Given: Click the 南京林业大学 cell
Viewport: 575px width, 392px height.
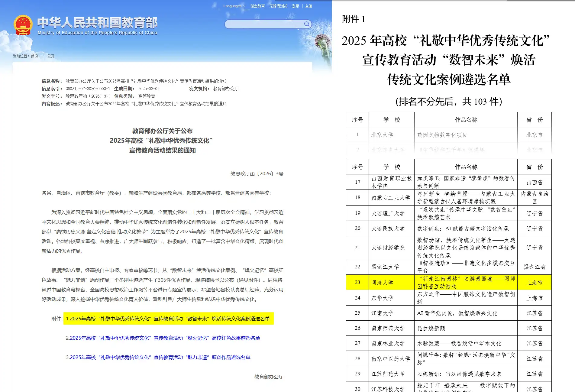Looking at the screenshot, I should click(x=391, y=343).
